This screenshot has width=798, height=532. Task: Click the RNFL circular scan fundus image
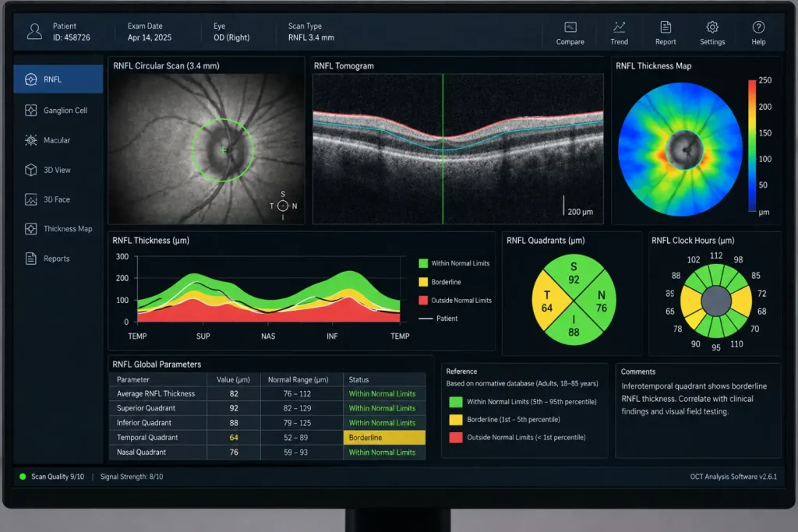pos(206,149)
